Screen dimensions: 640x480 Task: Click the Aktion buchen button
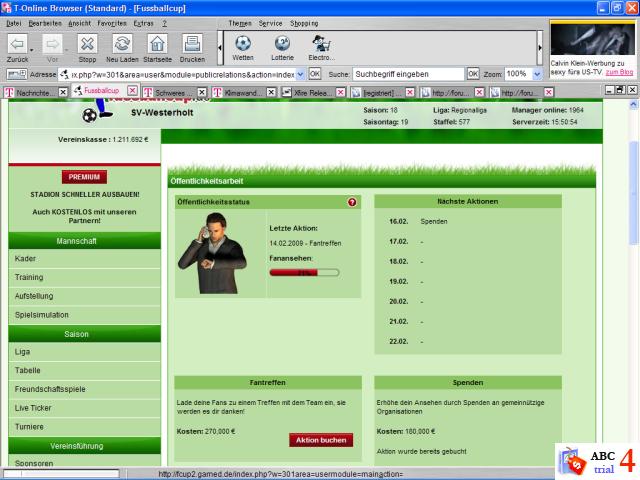click(321, 440)
